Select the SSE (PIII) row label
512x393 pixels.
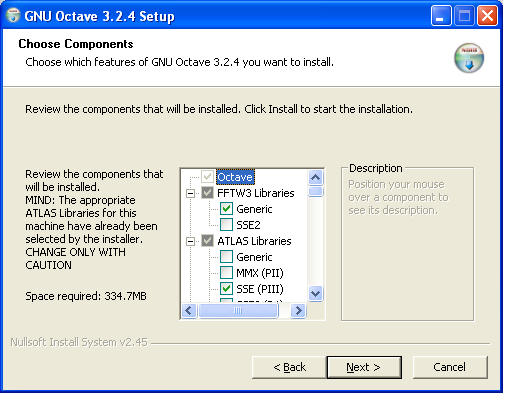pyautogui.click(x=260, y=289)
